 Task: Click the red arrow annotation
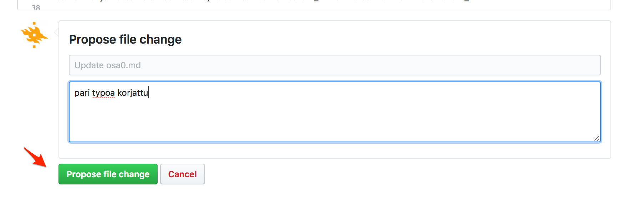[35, 157]
